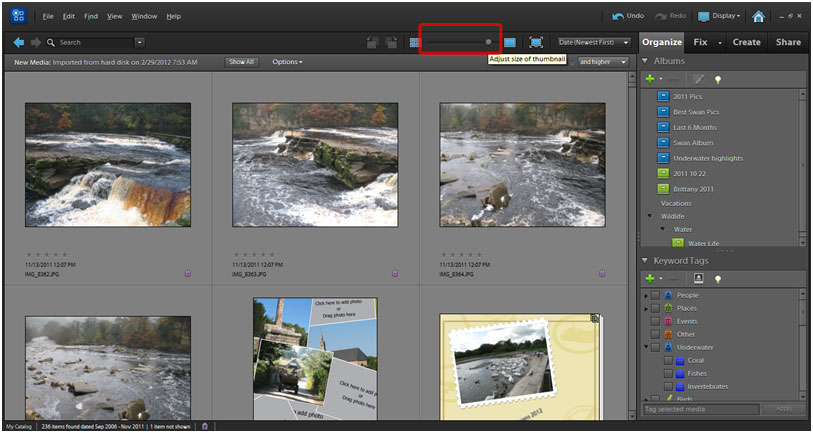Switch to the Create tab
Image resolution: width=813 pixels, height=433 pixels.
pos(747,43)
